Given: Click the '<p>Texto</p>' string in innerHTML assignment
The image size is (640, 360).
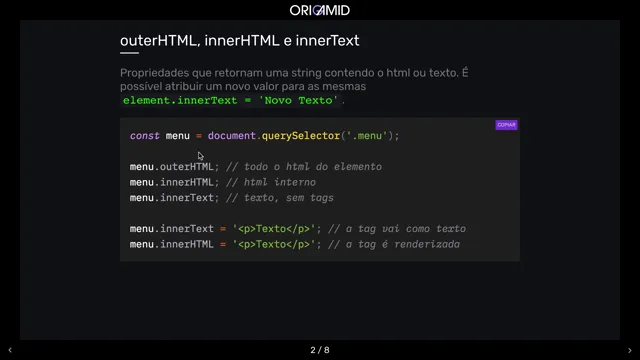Looking at the screenshot, I should click(x=274, y=244).
